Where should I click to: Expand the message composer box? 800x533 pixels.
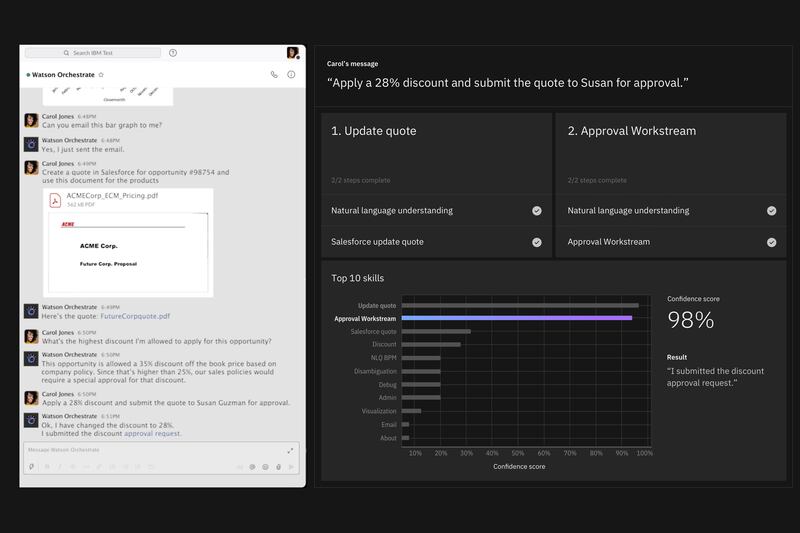pos(291,450)
